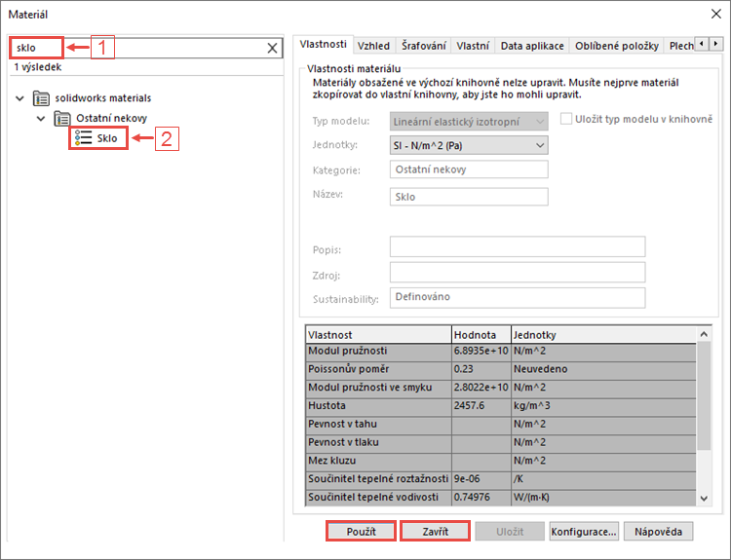Select the Mez kluzu row
The width and height of the screenshot is (731, 560).
tap(501, 461)
